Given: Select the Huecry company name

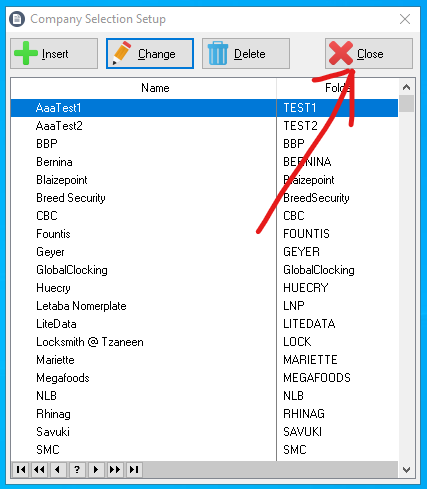Looking at the screenshot, I should coord(53,288).
